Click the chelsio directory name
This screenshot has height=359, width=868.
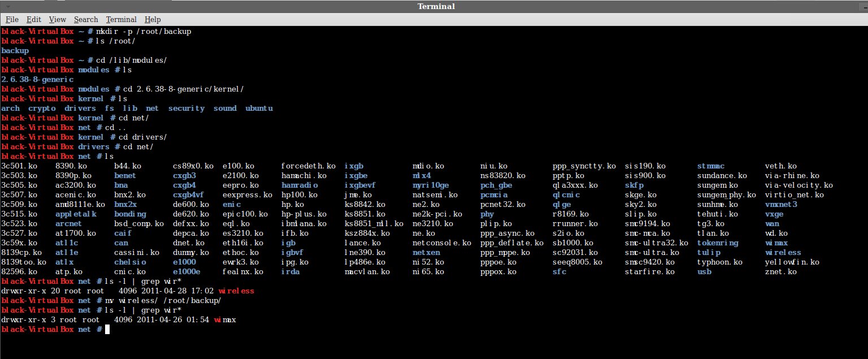coord(130,262)
